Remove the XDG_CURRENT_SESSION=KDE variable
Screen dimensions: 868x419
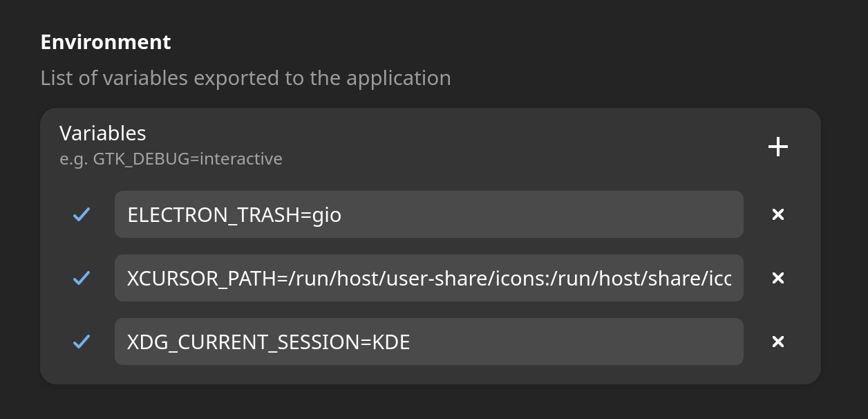coord(778,342)
